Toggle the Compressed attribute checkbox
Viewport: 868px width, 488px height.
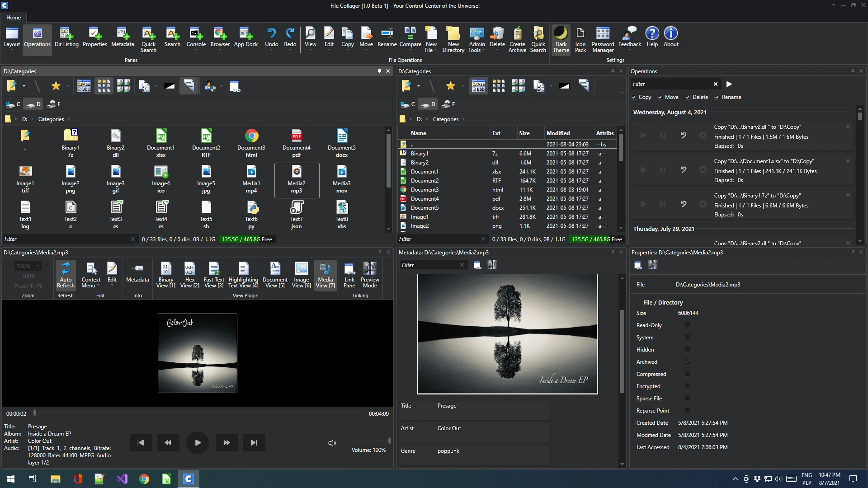pyautogui.click(x=687, y=374)
